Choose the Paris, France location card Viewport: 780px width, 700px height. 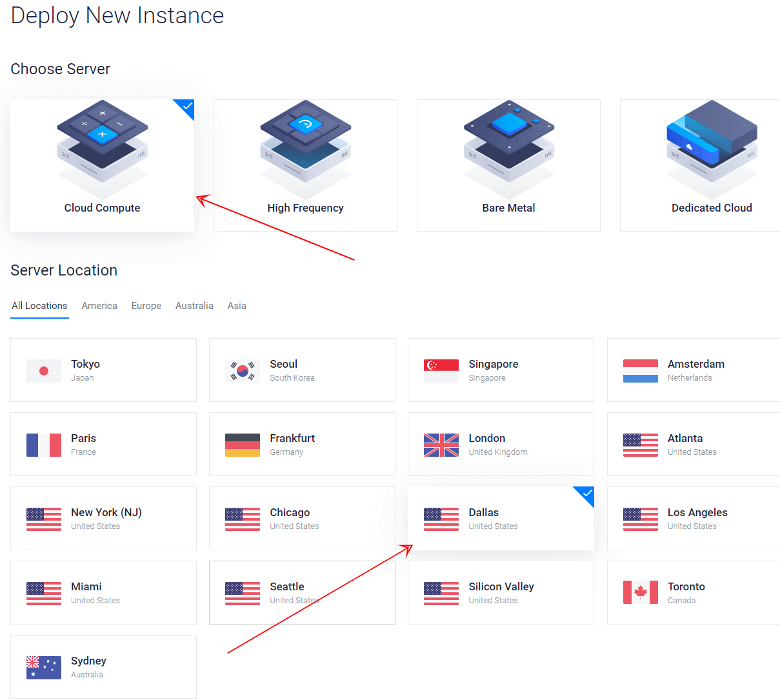coord(103,445)
